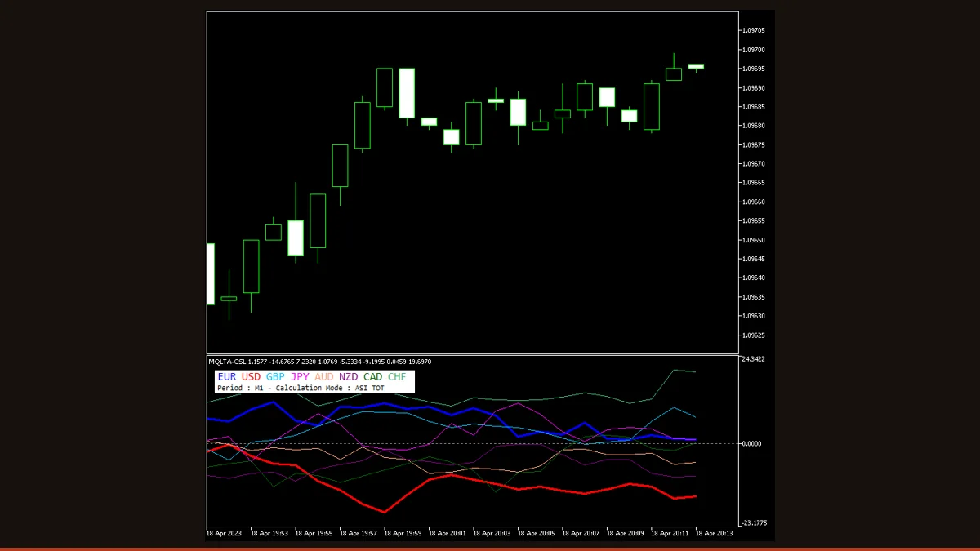Click the 18 Apr 20:05 time label
This screenshot has height=551, width=980.
pos(536,533)
